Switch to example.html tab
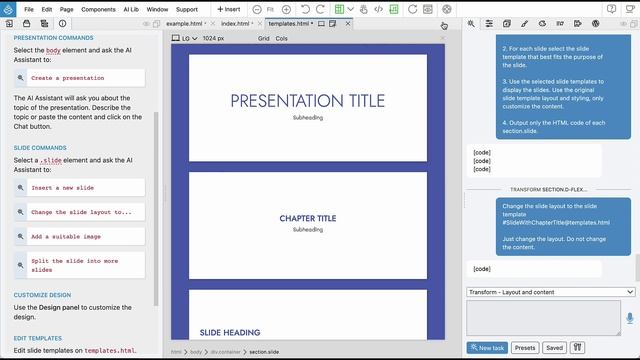This screenshot has height=360, width=640. [x=184, y=24]
